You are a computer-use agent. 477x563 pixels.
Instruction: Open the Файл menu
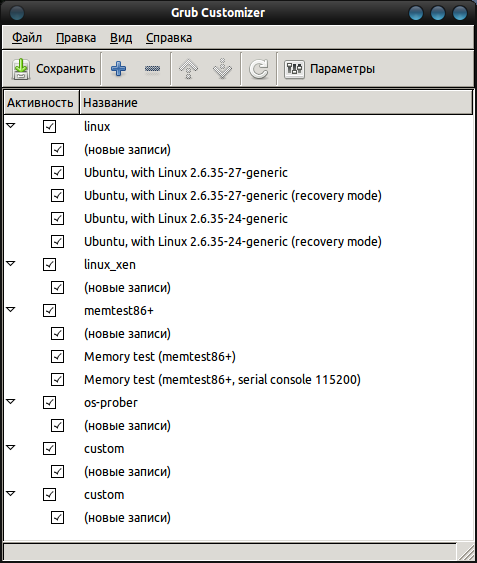pos(27,38)
